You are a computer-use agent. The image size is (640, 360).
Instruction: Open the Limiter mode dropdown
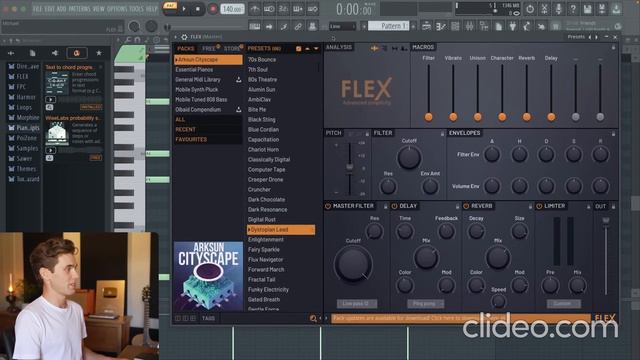tap(563, 304)
